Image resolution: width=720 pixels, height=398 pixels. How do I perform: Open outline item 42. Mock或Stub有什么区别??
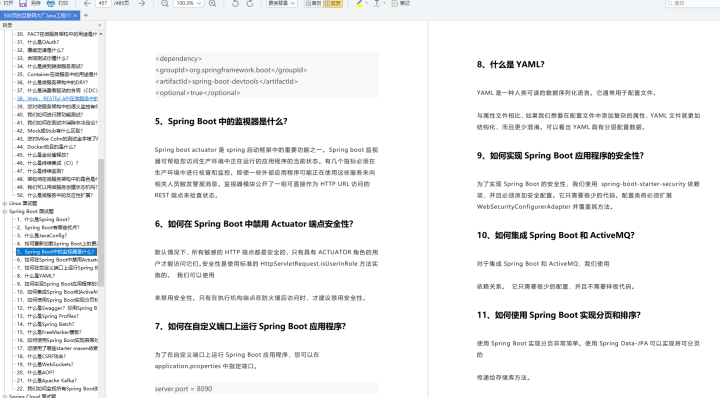[x=50, y=131]
